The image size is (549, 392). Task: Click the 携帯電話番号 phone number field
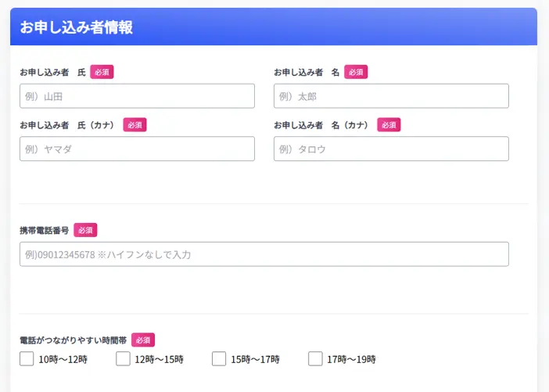click(264, 254)
